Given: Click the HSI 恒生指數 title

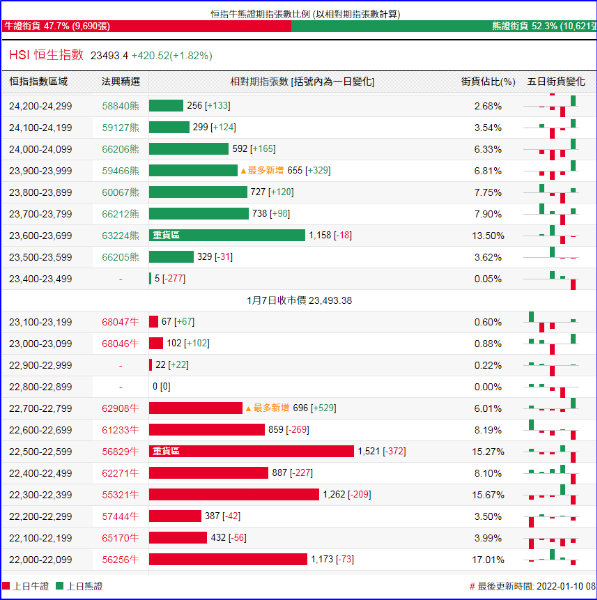Looking at the screenshot, I should [46, 55].
